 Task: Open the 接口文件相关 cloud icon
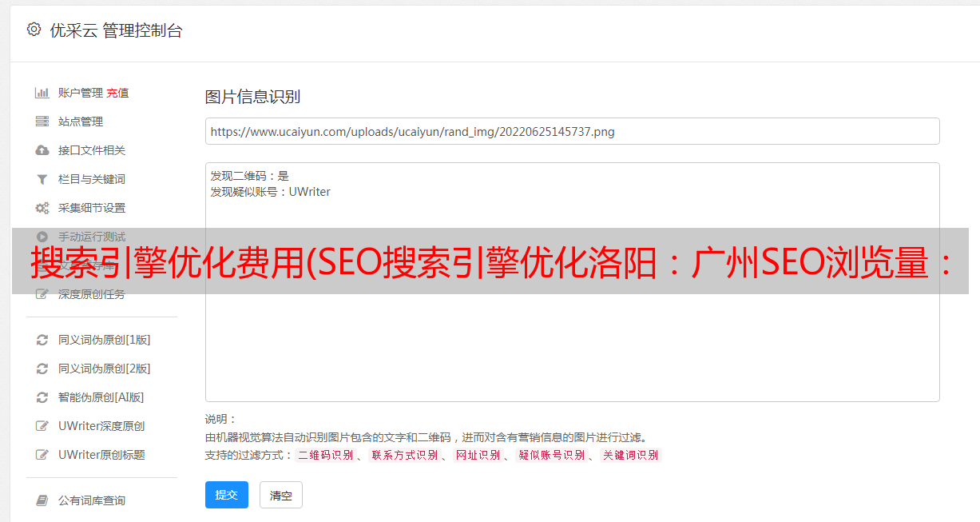coord(42,150)
